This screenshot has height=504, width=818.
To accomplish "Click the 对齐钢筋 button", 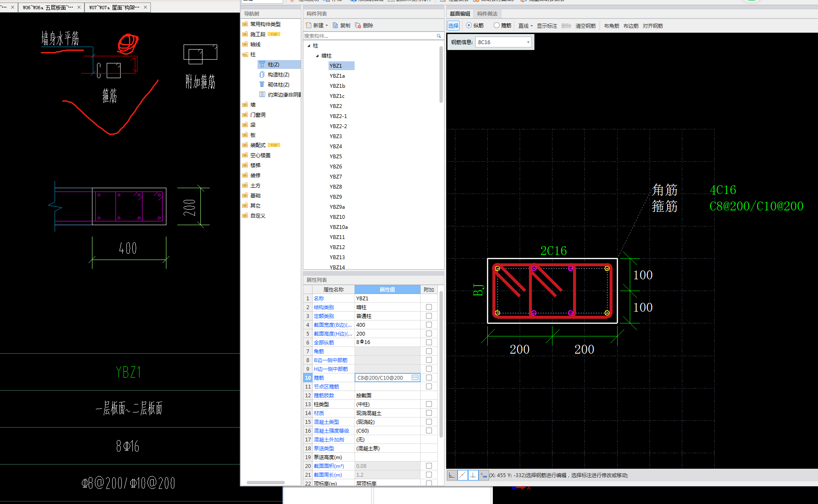I will pos(652,26).
